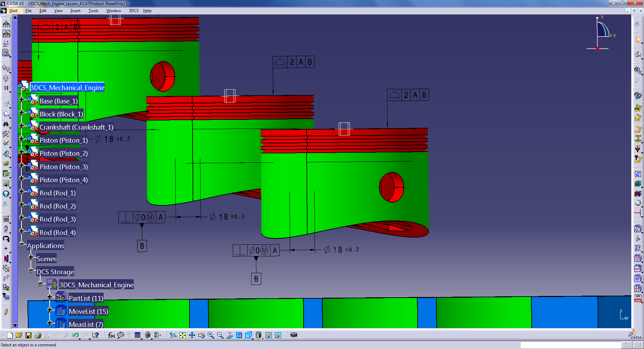The width and height of the screenshot is (644, 349).
Task: Select the Rotate view tool
Action: pyautogui.click(x=201, y=335)
